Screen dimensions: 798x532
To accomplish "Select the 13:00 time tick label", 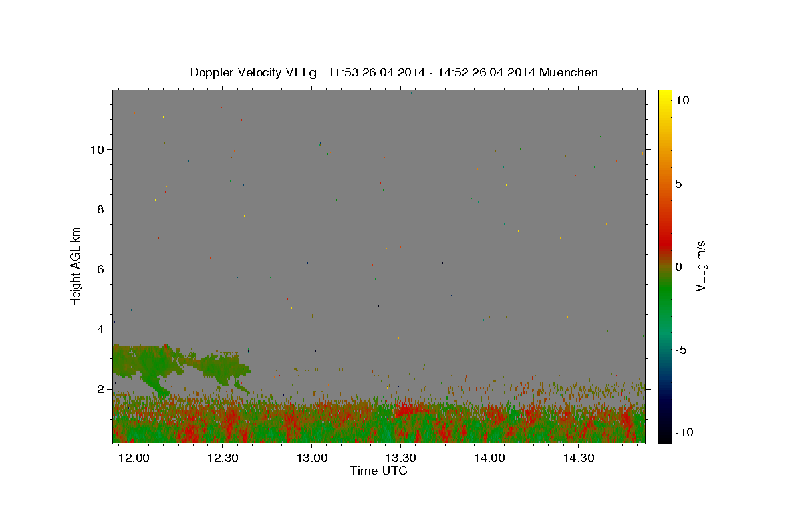I will (x=312, y=458).
